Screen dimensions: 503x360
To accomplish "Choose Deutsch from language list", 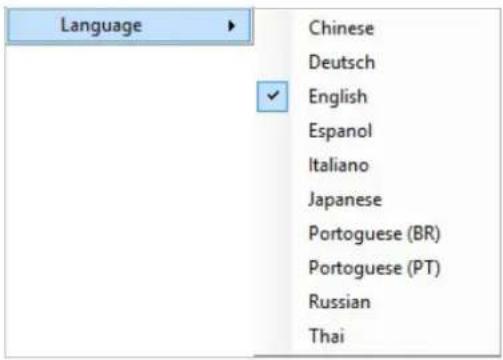I will pyautogui.click(x=342, y=62).
